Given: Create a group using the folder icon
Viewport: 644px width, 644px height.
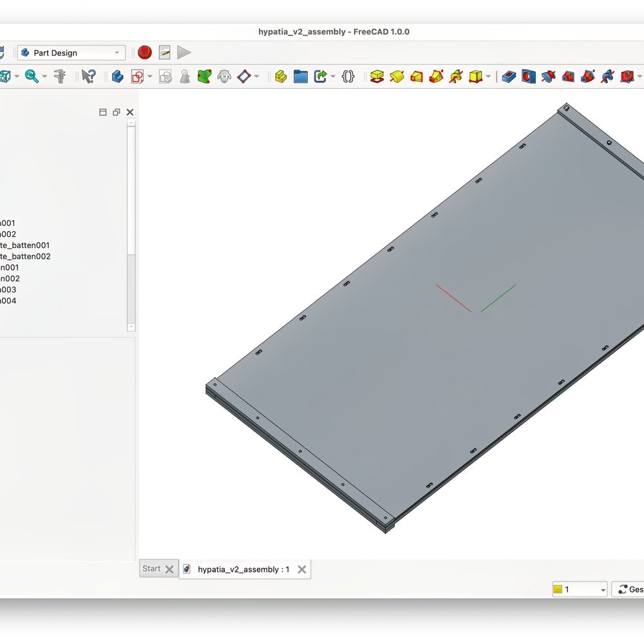Looking at the screenshot, I should click(301, 77).
